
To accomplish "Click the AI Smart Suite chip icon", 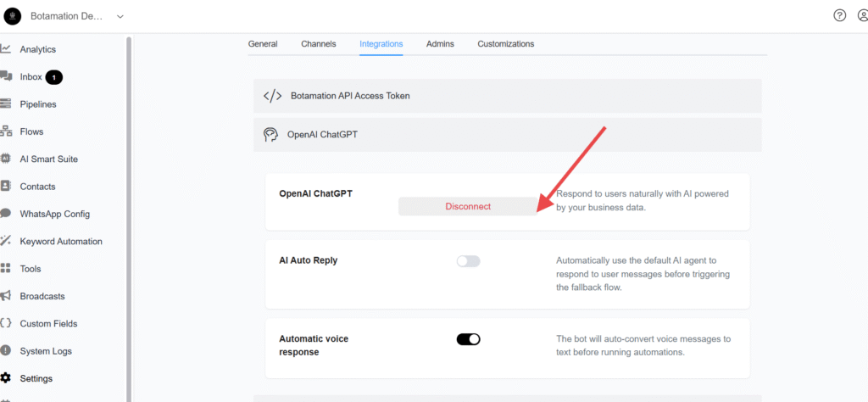I will click(x=6, y=159).
